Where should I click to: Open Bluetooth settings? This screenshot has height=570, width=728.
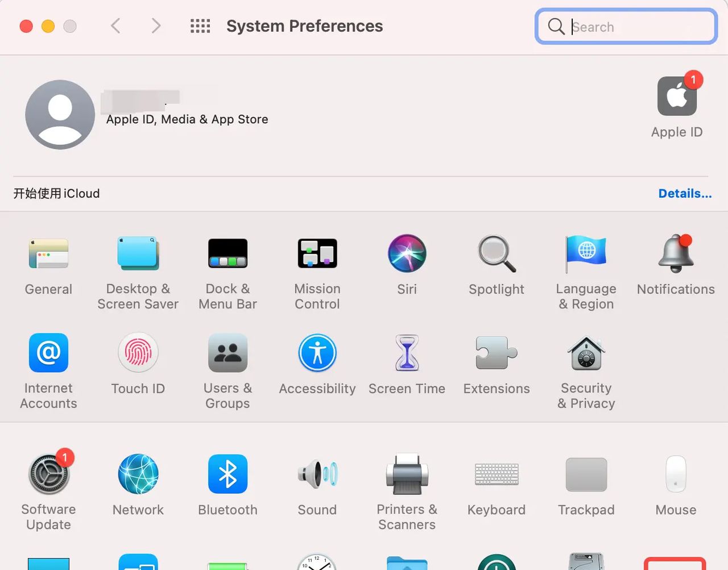pos(227,474)
